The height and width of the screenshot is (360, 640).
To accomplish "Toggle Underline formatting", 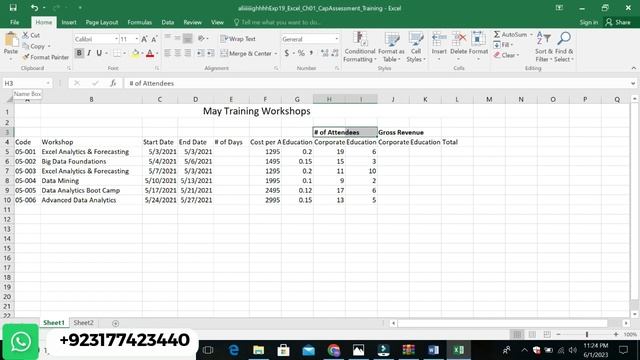I will click(99, 53).
